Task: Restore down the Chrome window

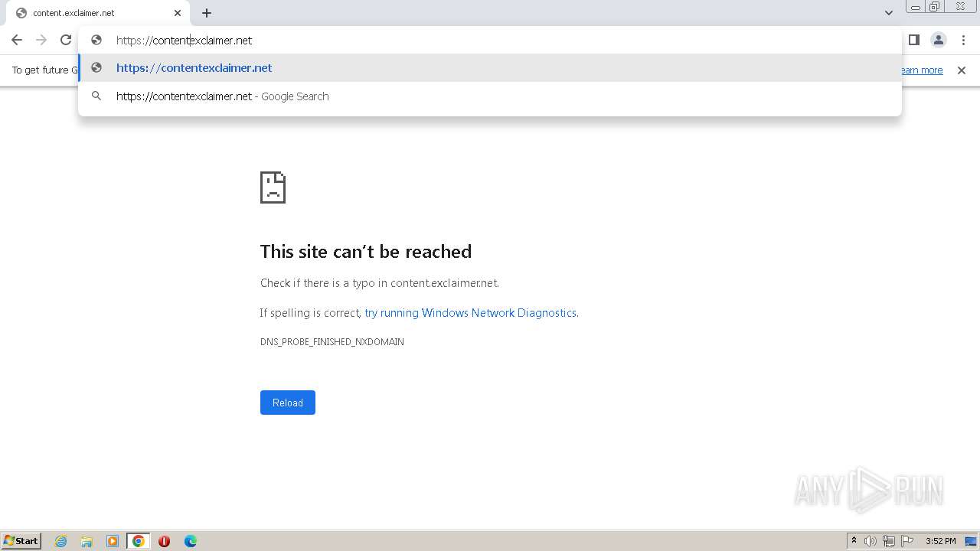Action: coord(935,7)
